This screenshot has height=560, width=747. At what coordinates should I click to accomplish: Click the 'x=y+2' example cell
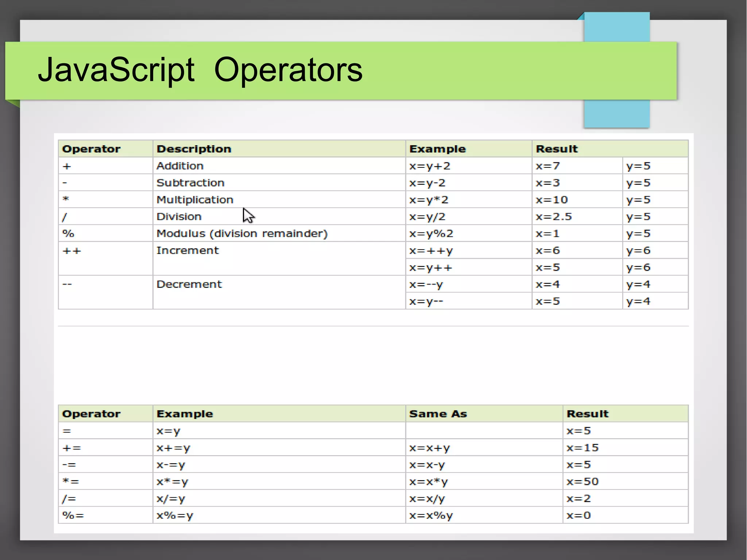[469, 166]
